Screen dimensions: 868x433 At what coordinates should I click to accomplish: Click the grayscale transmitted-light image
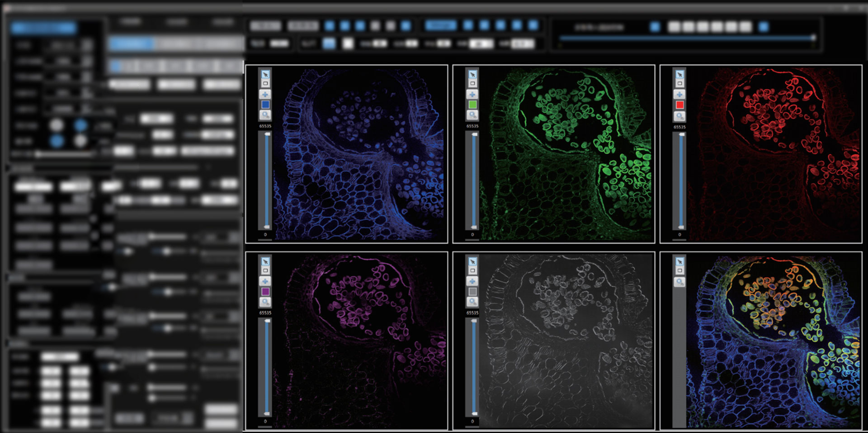pos(566,341)
